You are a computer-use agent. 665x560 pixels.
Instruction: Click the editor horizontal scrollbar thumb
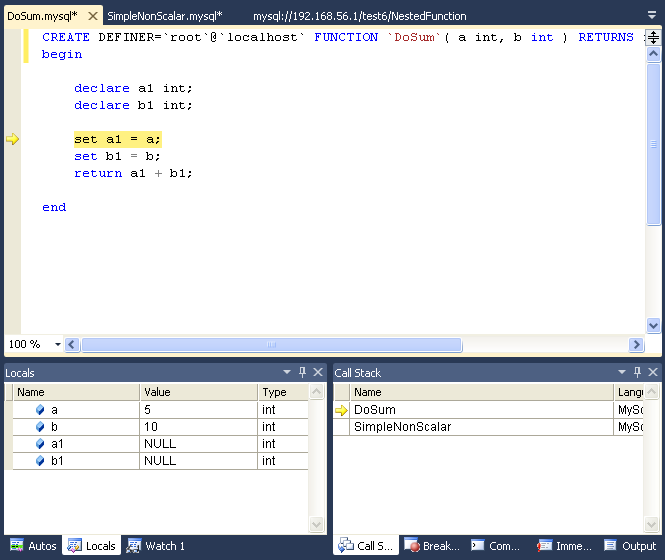click(x=271, y=344)
